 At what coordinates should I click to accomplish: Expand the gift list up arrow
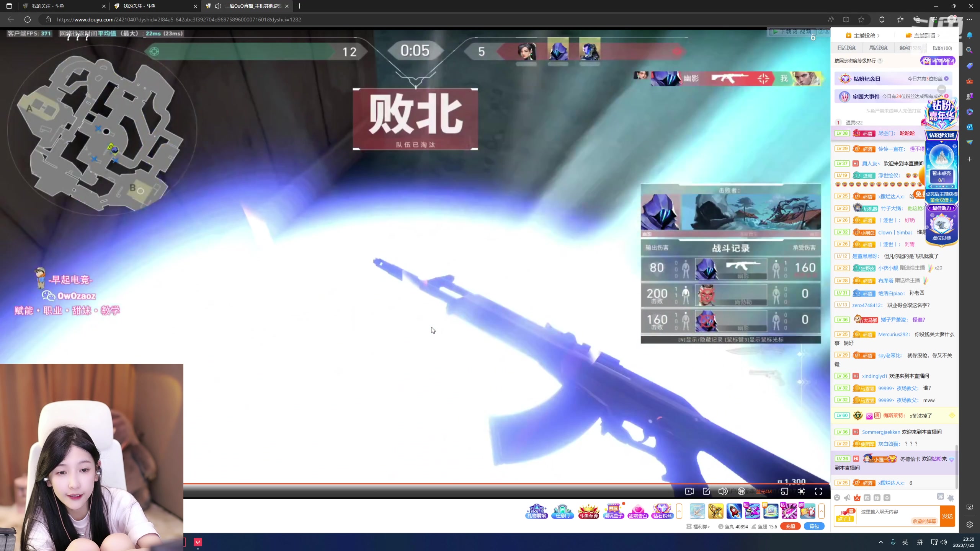coord(822,511)
